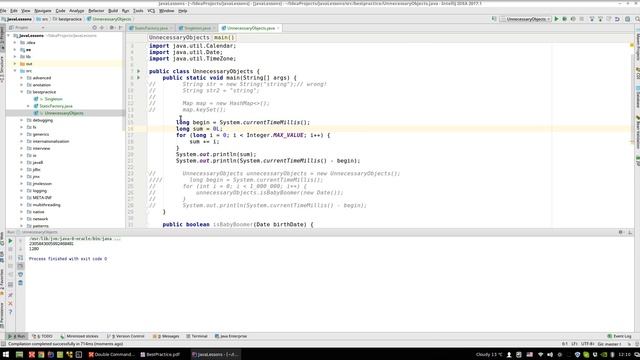Expand the multithreading package
The width and height of the screenshot is (640, 360).
pos(22,204)
